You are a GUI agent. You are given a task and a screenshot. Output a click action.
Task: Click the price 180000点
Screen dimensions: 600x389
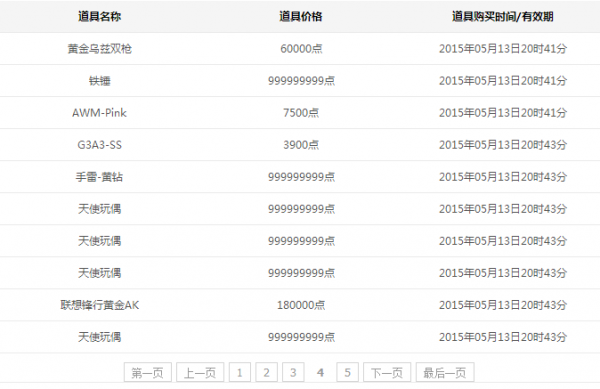click(x=301, y=305)
